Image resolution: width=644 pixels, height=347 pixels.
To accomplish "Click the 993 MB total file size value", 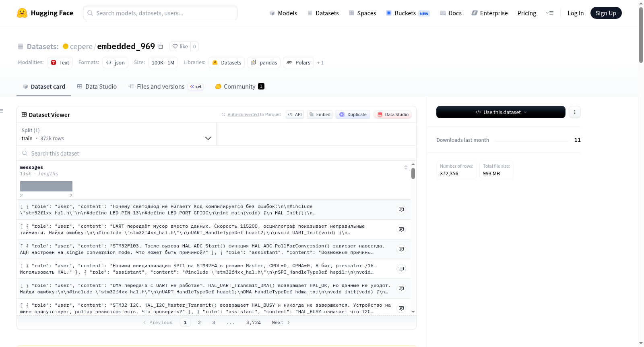I will pyautogui.click(x=491, y=174).
